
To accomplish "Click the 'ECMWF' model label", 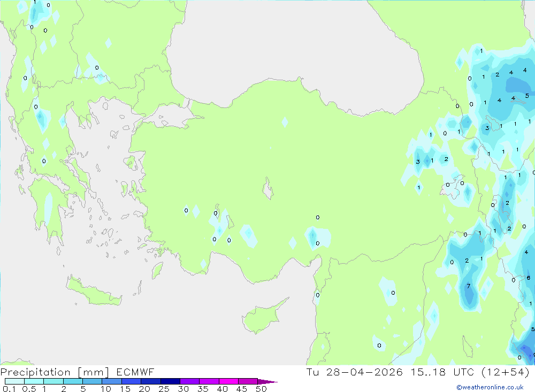I will click(x=135, y=372).
